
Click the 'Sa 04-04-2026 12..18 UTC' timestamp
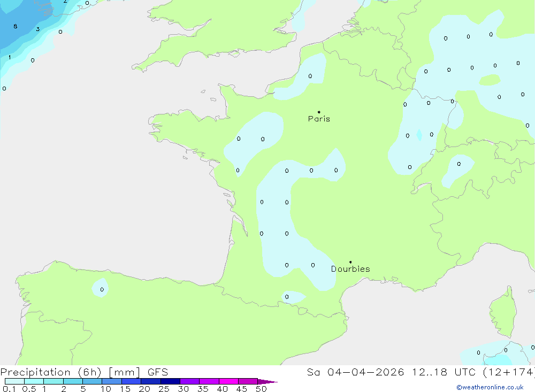click(392, 372)
